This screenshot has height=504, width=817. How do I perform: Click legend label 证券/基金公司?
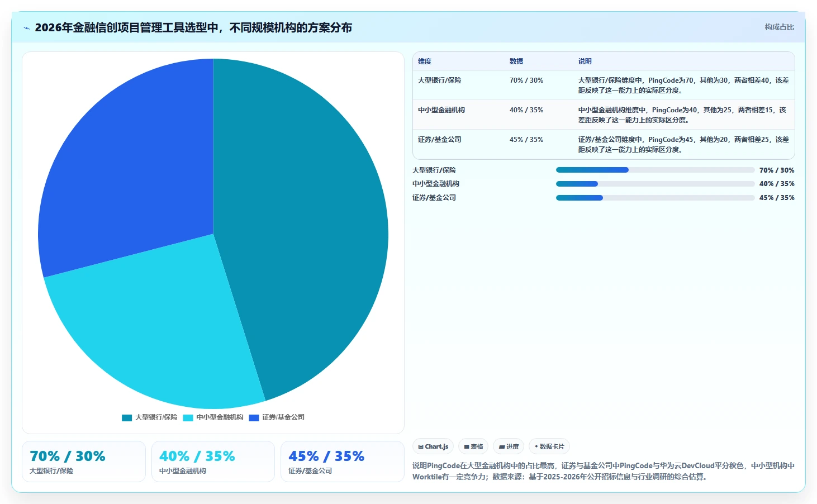coord(283,417)
